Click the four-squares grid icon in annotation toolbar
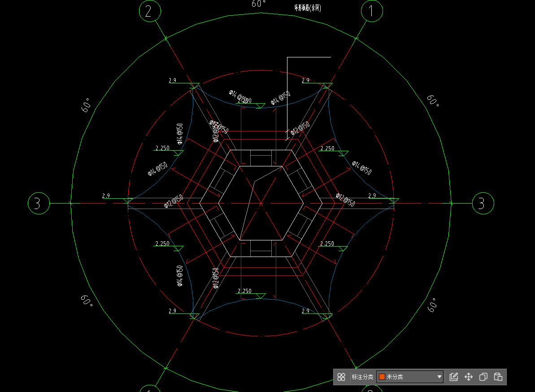 [341, 377]
